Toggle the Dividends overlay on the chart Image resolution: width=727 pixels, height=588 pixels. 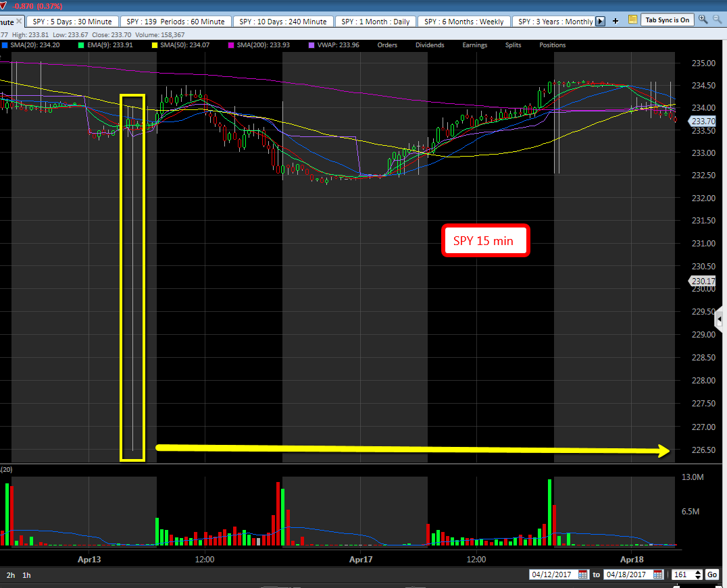(430, 45)
